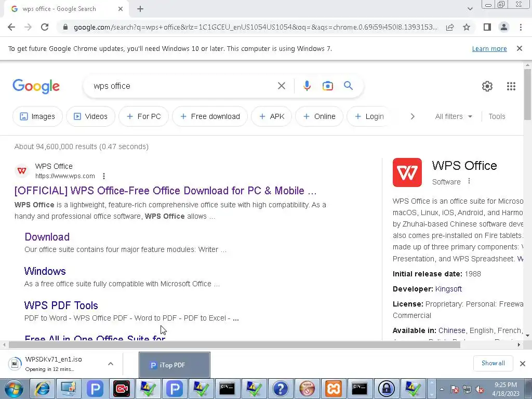Bookmark this page with the star icon

467,27
